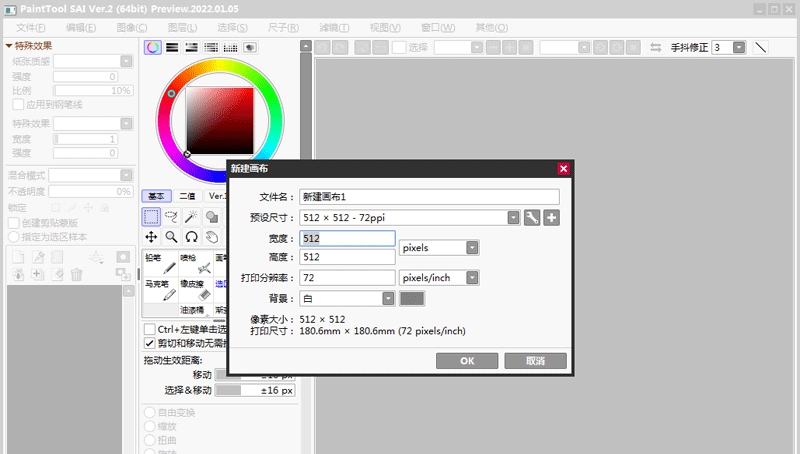Choose the 铅笔 pencil brush
The height and width of the screenshot is (454, 800).
(x=160, y=264)
